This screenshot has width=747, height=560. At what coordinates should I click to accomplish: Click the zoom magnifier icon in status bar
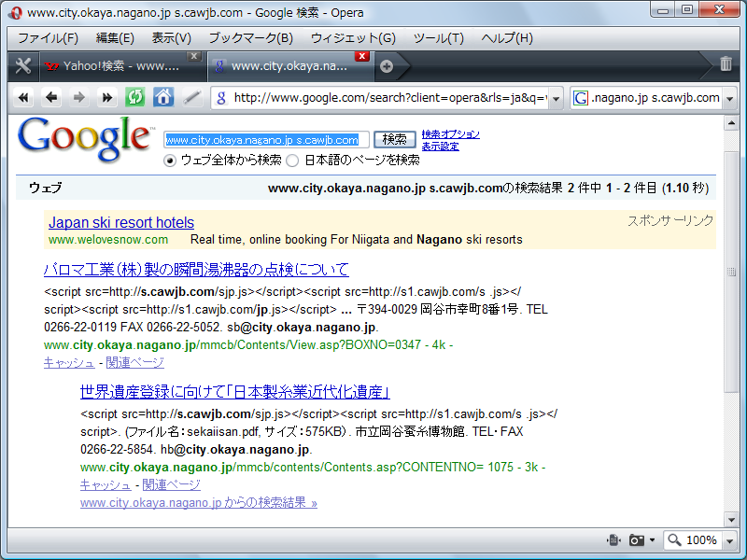point(674,540)
